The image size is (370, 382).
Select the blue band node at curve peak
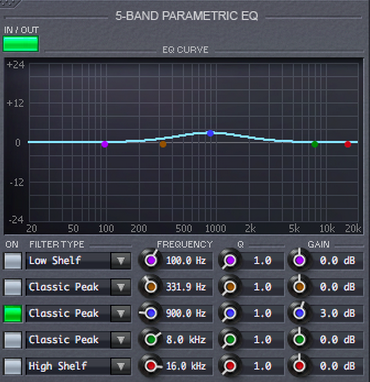coord(210,133)
